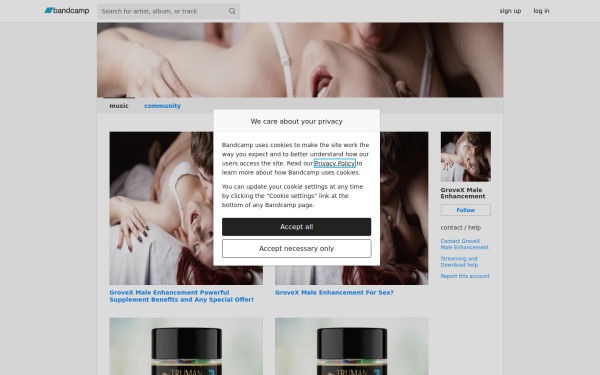Open the Powerful Supplement Benefits album title

pos(181,296)
